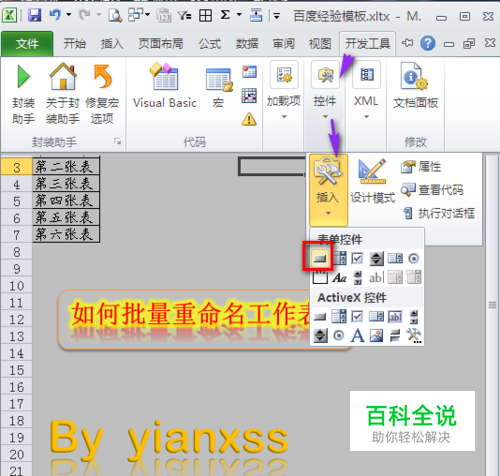
Task: Run the 封装助手 green play icon
Action: coord(23,77)
